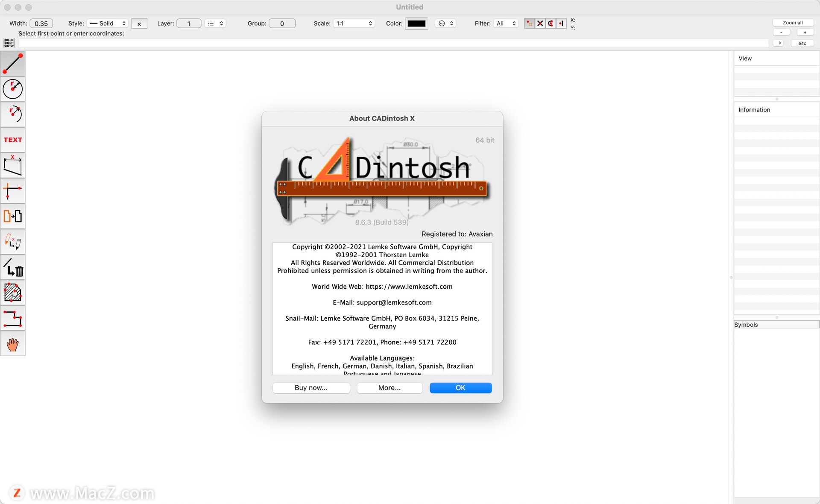Open the Filter All dropdown
Viewport: 820px width, 504px height.
506,23
